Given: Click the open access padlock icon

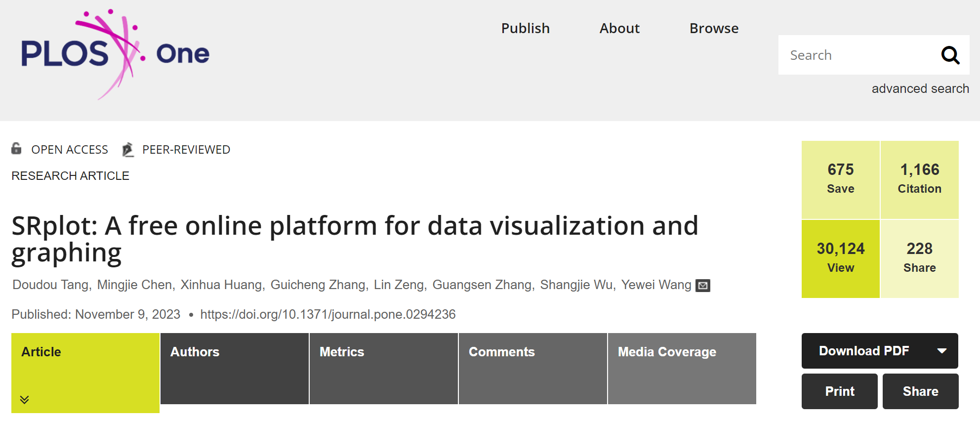Looking at the screenshot, I should (x=17, y=148).
